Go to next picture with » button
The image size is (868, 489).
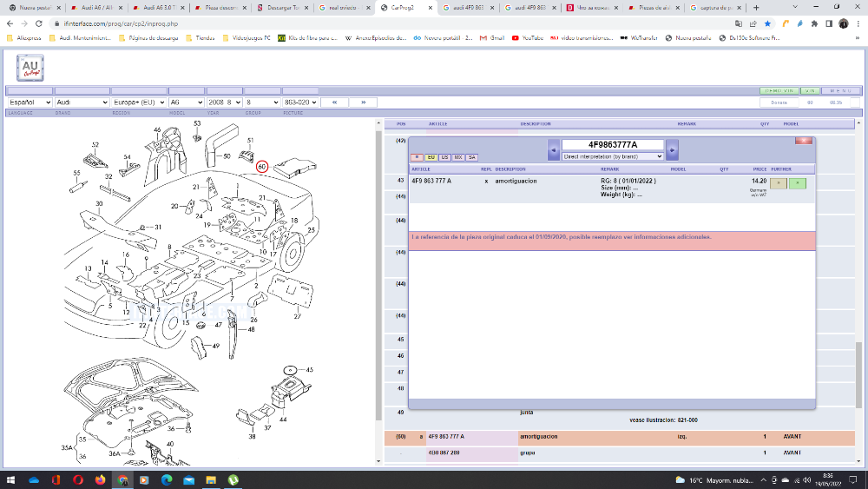pyautogui.click(x=363, y=102)
